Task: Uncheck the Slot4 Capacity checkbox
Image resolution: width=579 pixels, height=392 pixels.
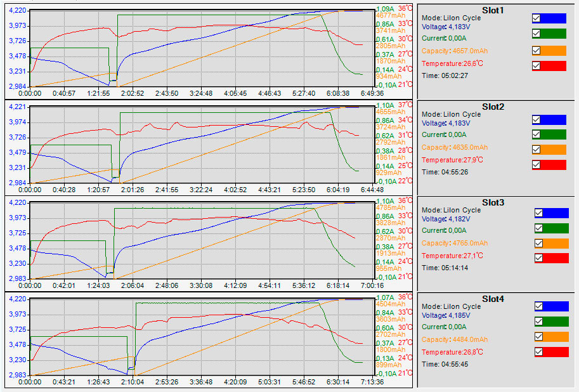Action: (538, 337)
